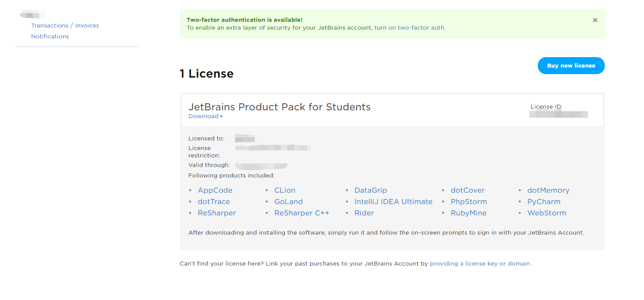Open the turn on two-factor auth link
Screen dimensions: 644x300
[409, 27]
